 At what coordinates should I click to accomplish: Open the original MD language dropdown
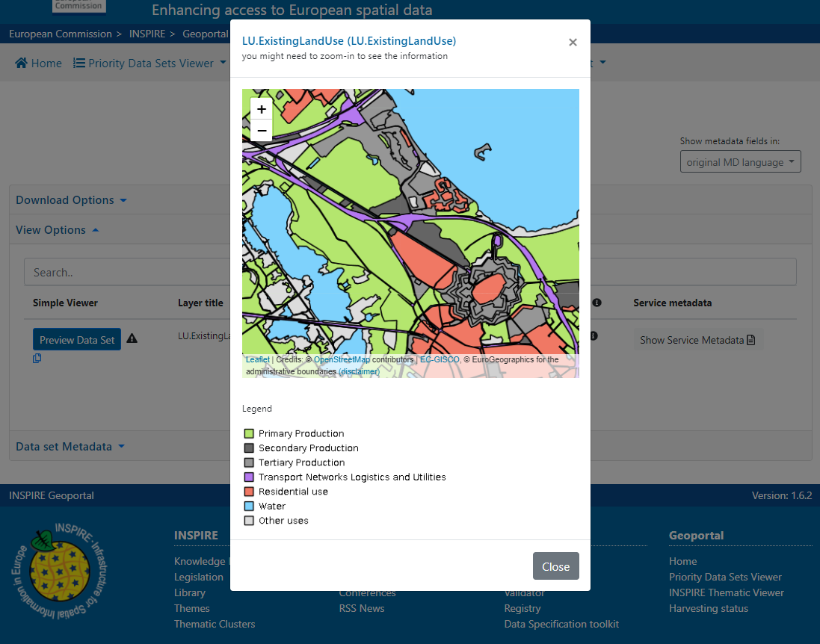pyautogui.click(x=740, y=162)
